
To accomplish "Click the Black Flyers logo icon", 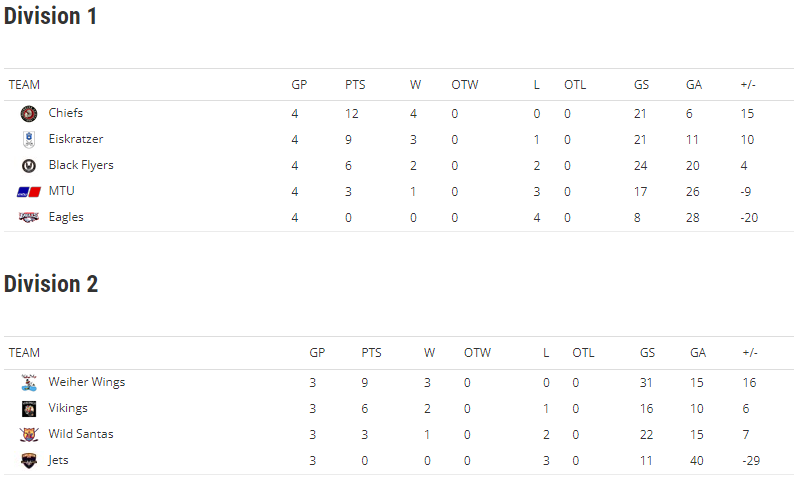I will (x=29, y=165).
